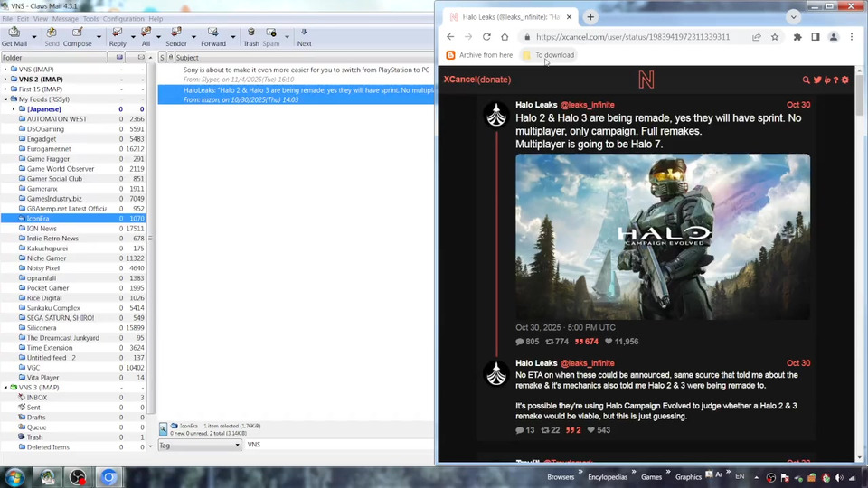Open reply All dropdown arrow
The image size is (868, 488).
[x=158, y=37]
